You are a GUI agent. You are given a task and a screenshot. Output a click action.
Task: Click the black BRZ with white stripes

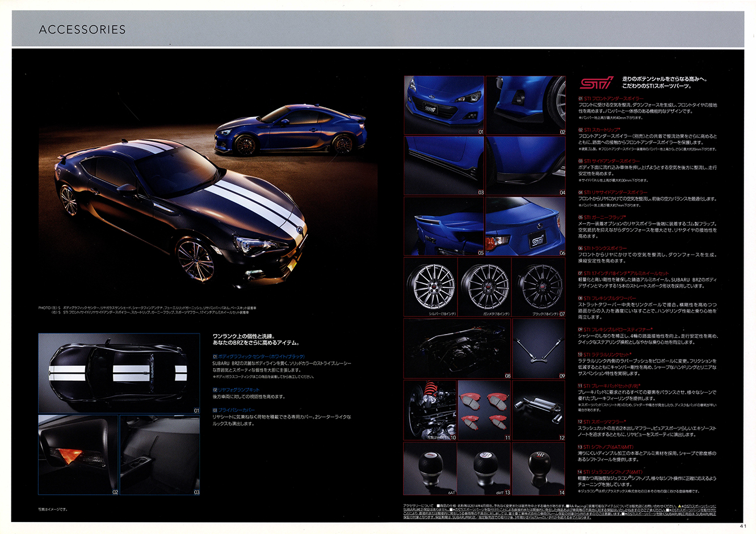180,210
